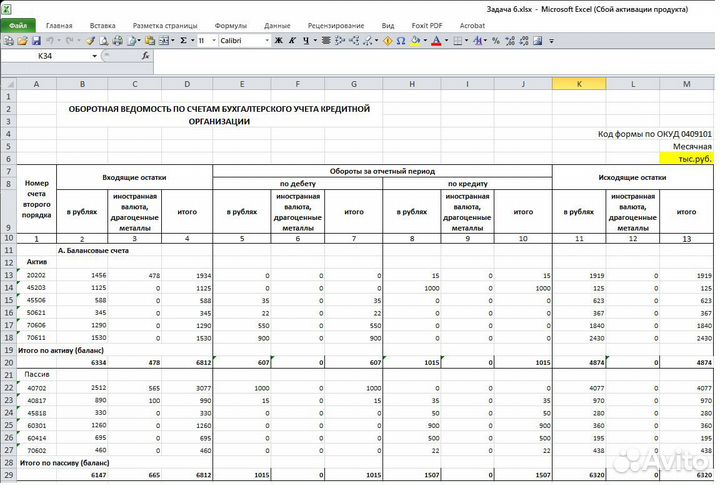
Task: Toggle Underline (Ч) formatting
Action: pyautogui.click(x=307, y=41)
